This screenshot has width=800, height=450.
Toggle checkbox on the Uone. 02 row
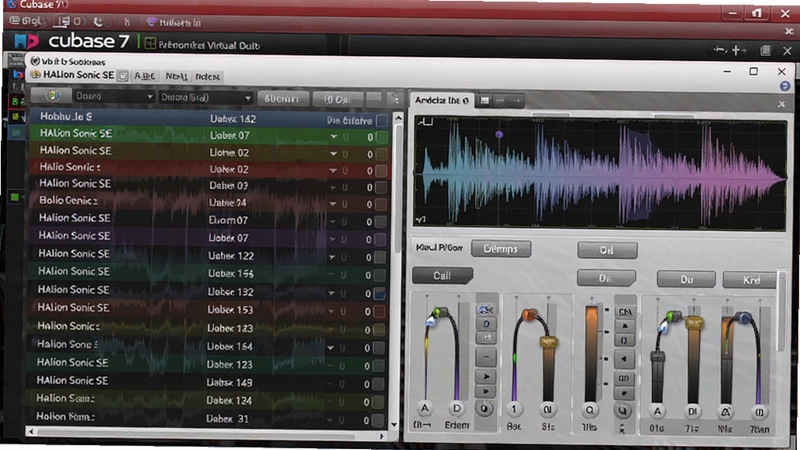382,154
